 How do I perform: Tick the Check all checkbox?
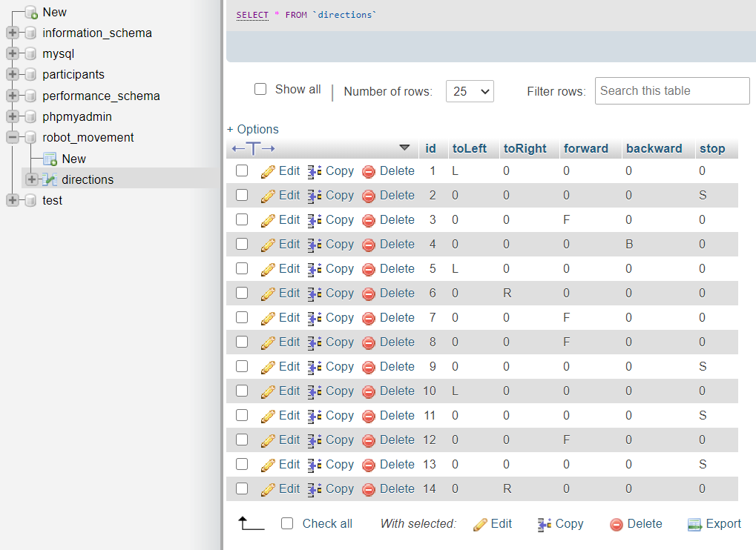point(287,523)
